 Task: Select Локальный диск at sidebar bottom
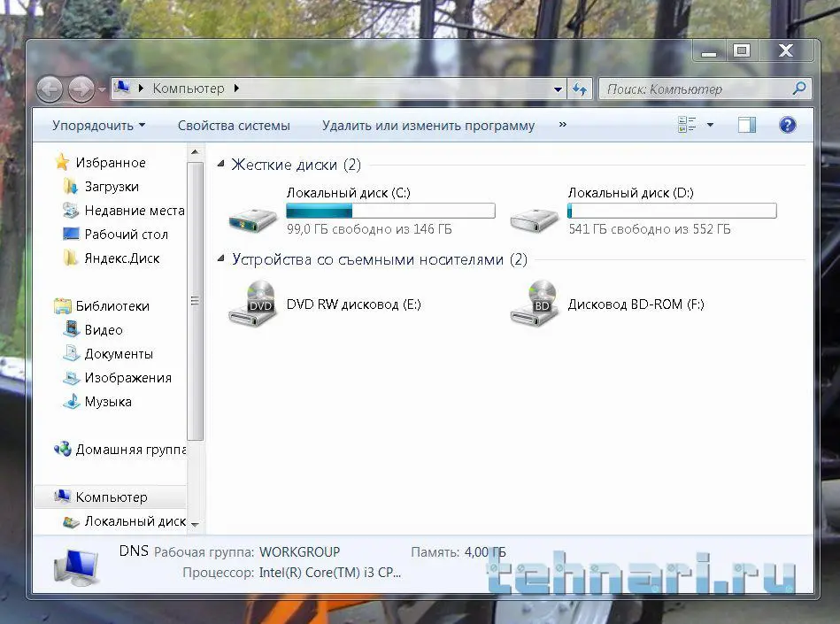135,521
